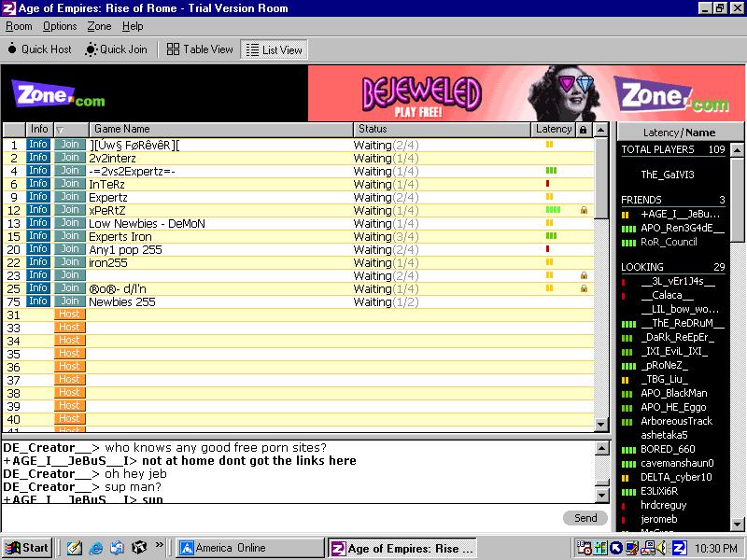Select player APO_BlackMan
The width and height of the screenshot is (747, 560).
pos(673,393)
